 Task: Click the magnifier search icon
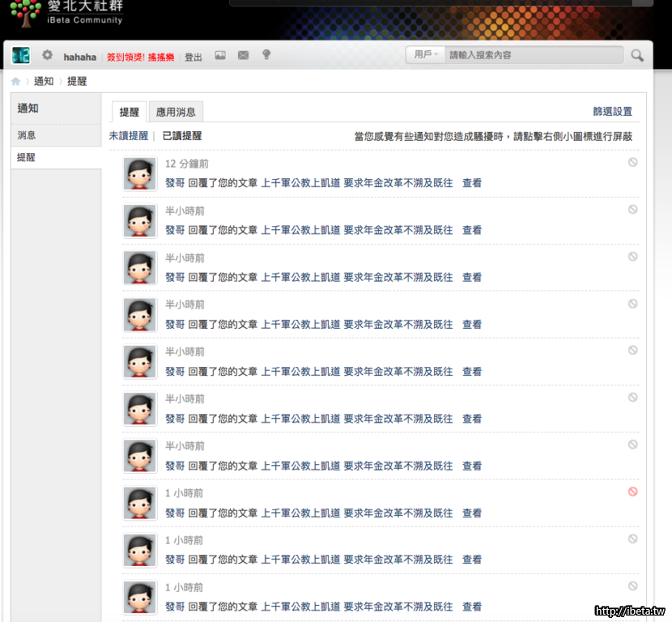pos(637,55)
